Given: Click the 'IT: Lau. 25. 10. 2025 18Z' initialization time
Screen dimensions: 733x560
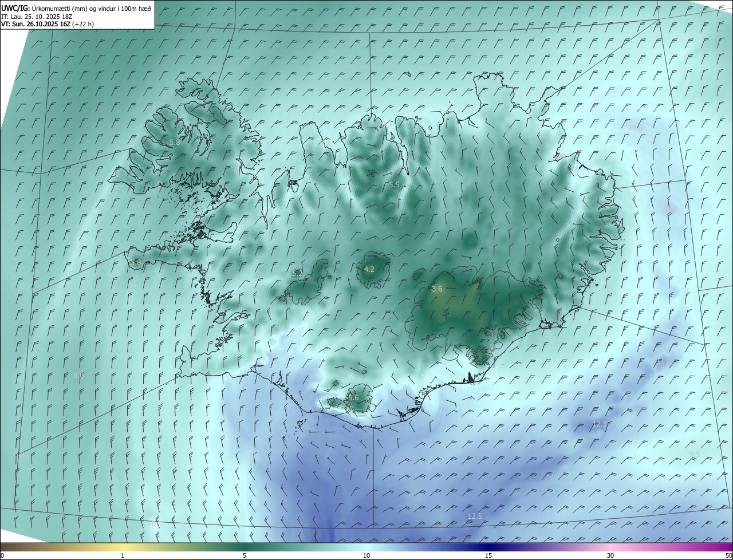Looking at the screenshot, I should (x=37, y=17).
